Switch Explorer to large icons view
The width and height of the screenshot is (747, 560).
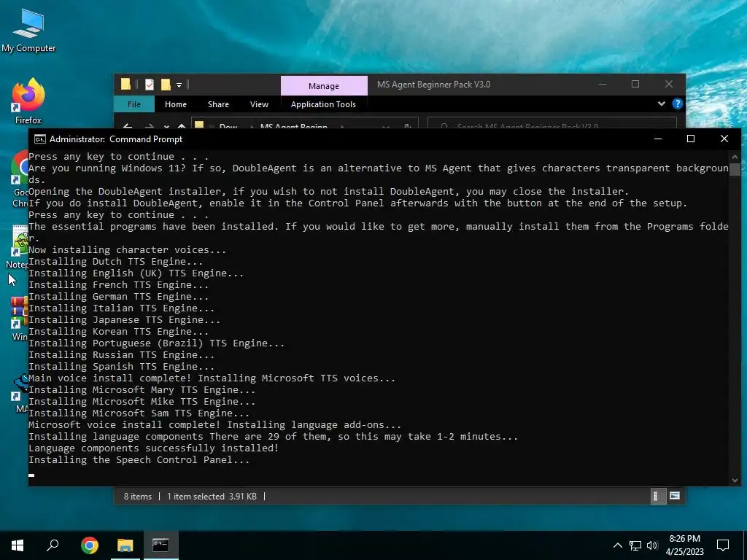pyautogui.click(x=675, y=496)
